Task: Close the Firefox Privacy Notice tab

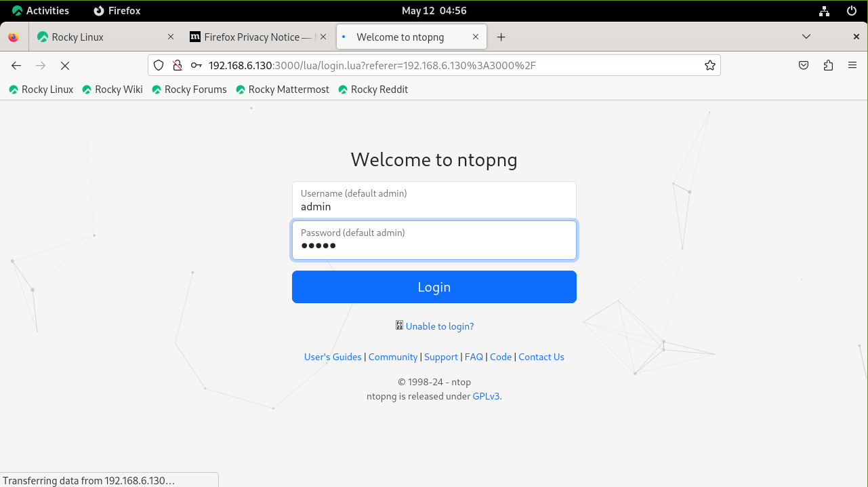Action: [x=323, y=37]
